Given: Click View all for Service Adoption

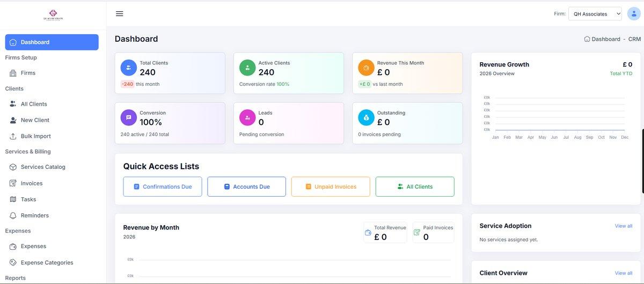Looking at the screenshot, I should pos(624,226).
